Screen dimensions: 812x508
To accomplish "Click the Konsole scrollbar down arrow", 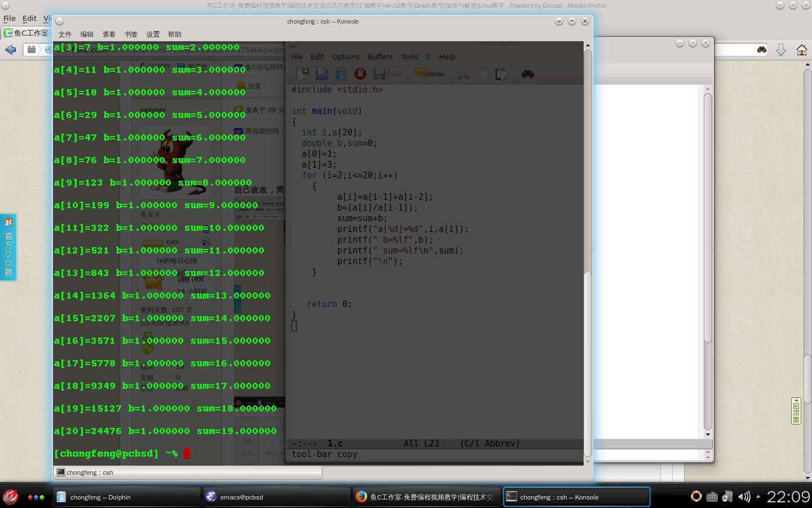I will click(x=588, y=462).
